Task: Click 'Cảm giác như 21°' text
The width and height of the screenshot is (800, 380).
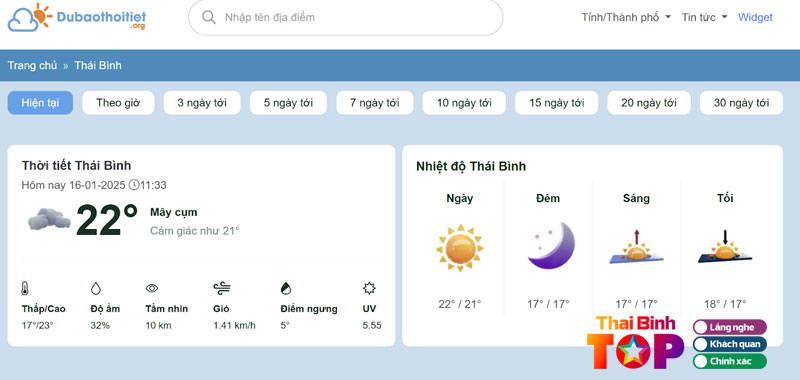Action: click(194, 231)
